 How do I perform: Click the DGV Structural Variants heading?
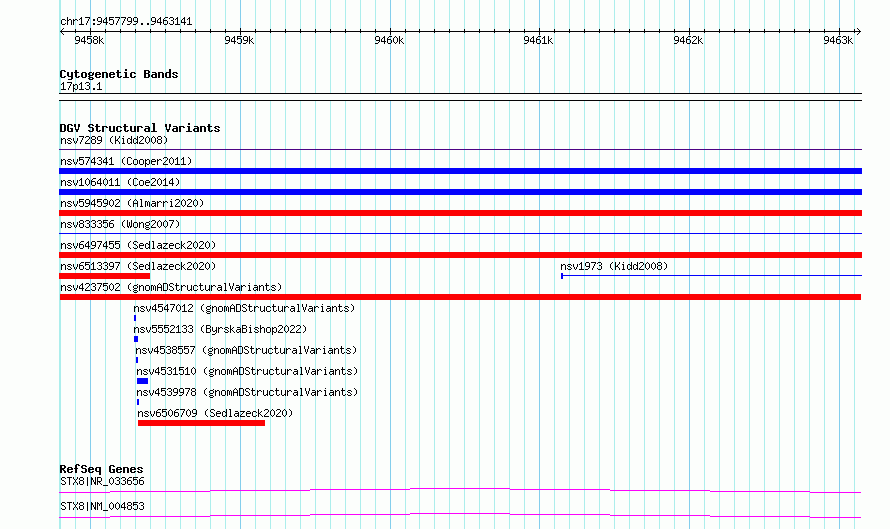[140, 128]
